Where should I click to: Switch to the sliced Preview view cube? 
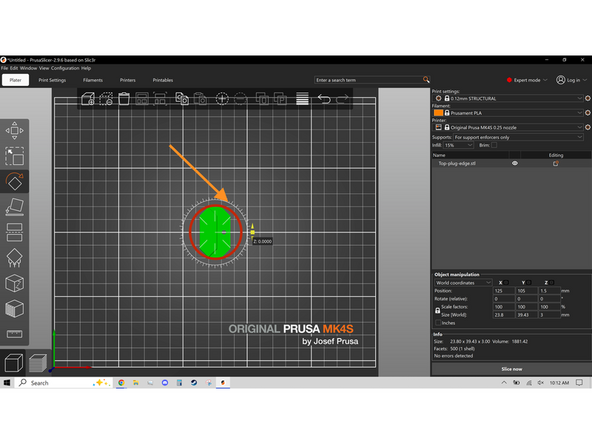coord(38,363)
